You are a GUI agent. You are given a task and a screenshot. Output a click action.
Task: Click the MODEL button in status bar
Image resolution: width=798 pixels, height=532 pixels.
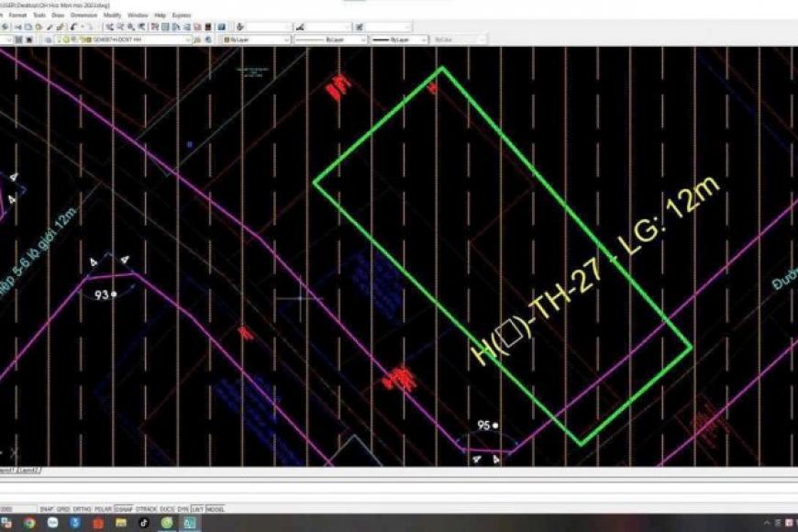point(215,508)
